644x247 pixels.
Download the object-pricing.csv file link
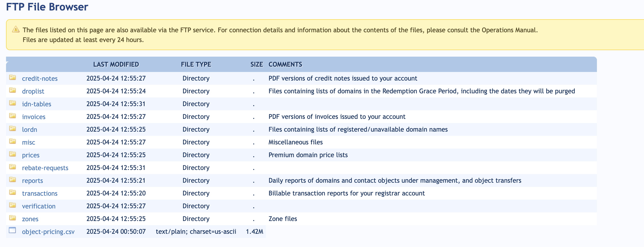[48, 232]
